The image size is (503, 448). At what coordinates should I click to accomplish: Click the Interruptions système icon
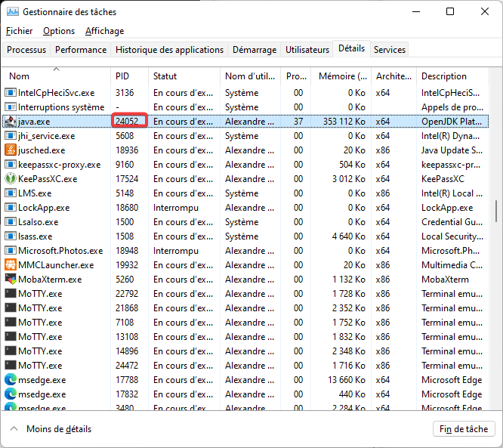11,107
